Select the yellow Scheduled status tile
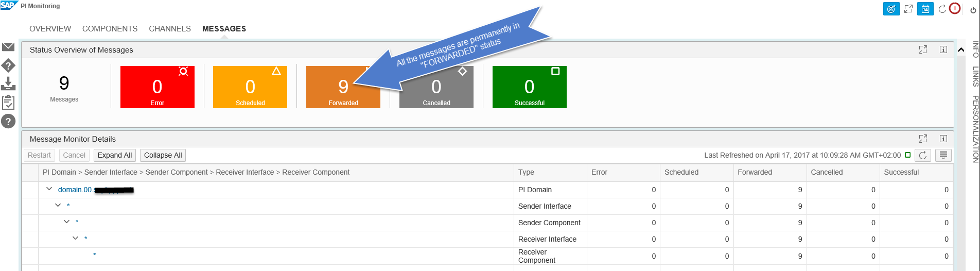 [250, 87]
